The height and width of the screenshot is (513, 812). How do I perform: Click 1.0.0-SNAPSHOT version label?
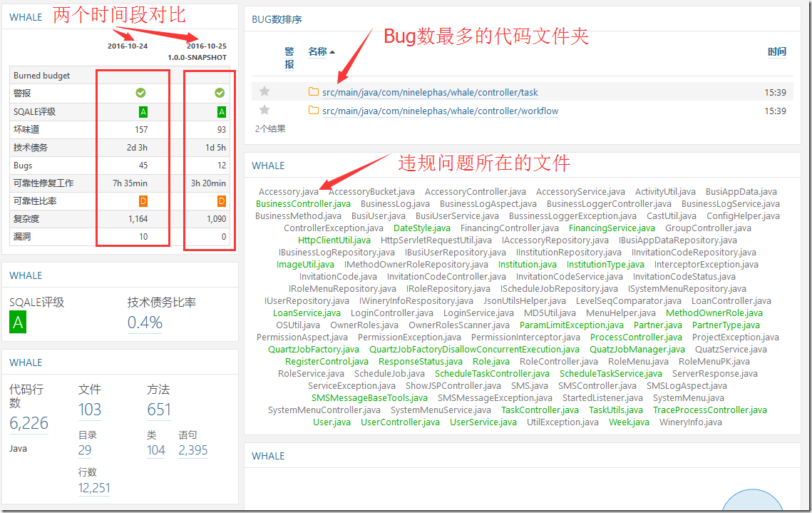(x=197, y=57)
